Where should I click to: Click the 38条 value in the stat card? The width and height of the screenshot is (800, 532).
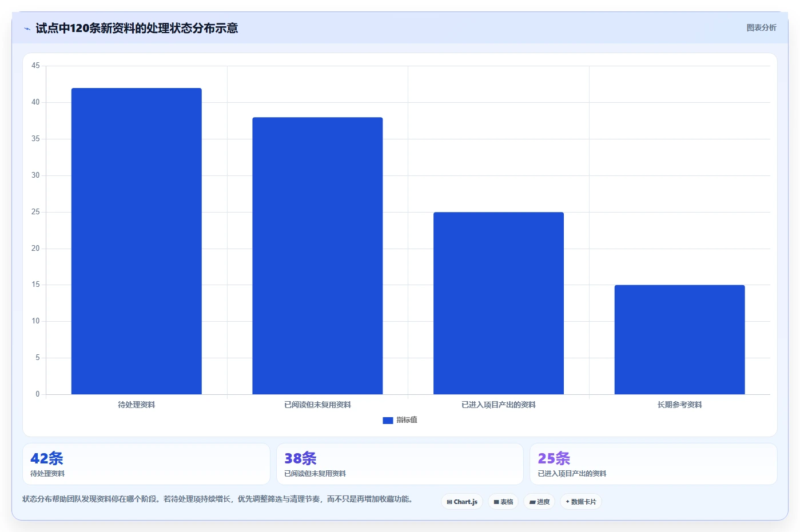pyautogui.click(x=300, y=458)
